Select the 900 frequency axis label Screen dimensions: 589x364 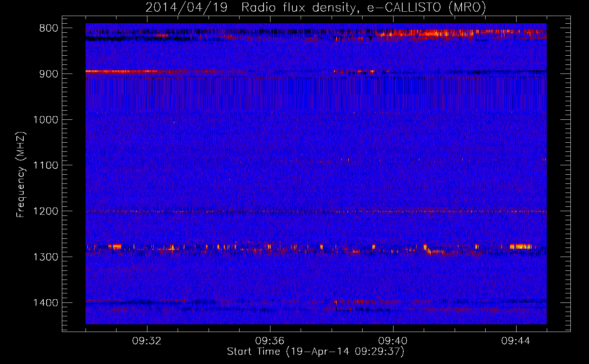[49, 74]
